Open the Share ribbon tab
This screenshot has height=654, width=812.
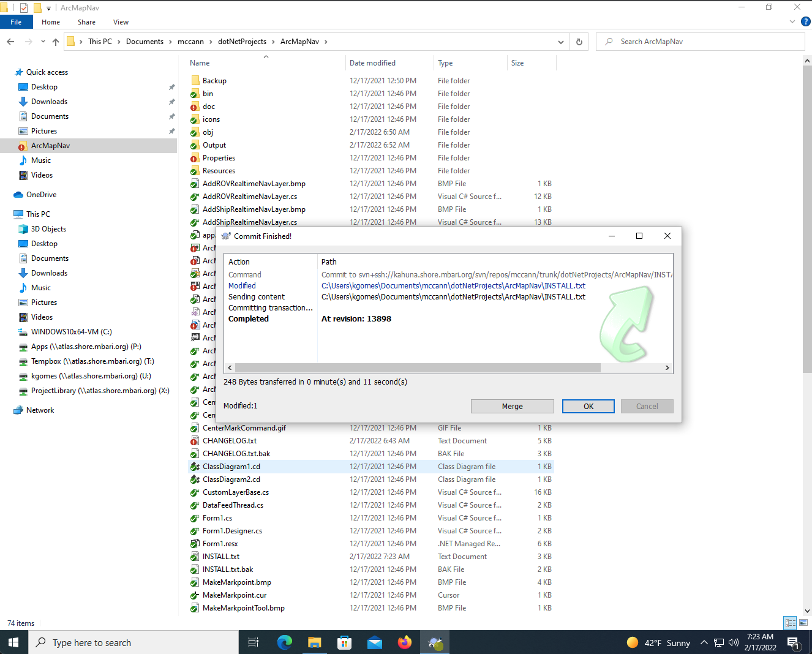click(86, 22)
